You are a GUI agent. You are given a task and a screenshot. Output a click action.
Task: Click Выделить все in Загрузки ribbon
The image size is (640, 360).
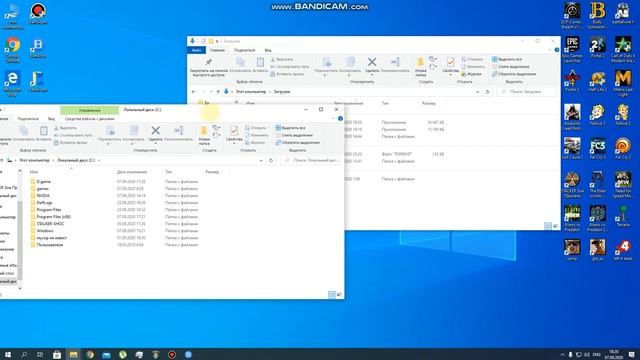click(507, 59)
